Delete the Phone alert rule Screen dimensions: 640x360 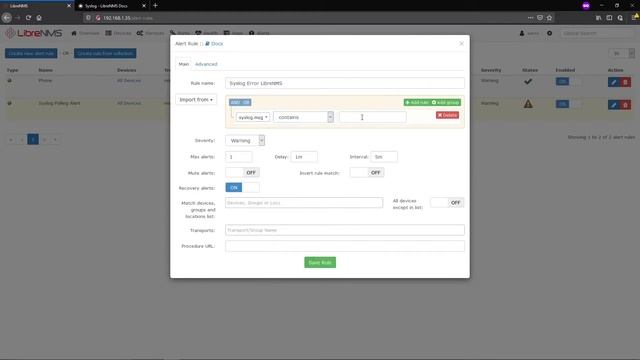[625, 82]
